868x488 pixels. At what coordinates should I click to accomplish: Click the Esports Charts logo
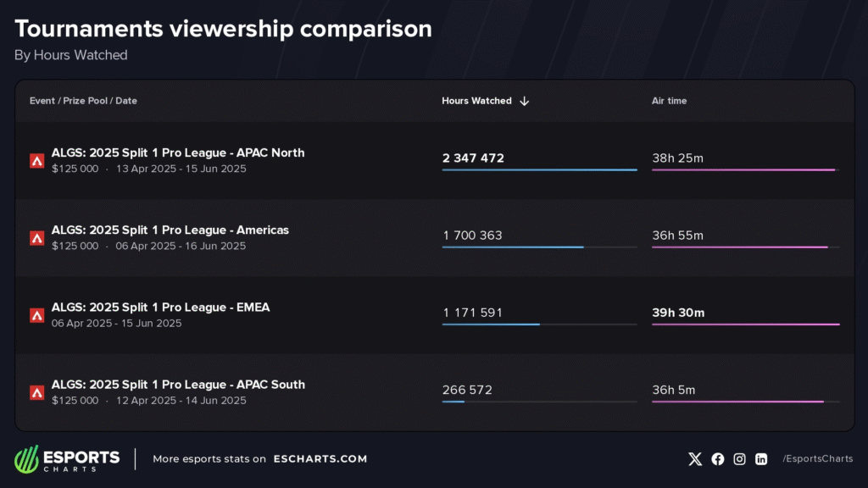point(67,459)
